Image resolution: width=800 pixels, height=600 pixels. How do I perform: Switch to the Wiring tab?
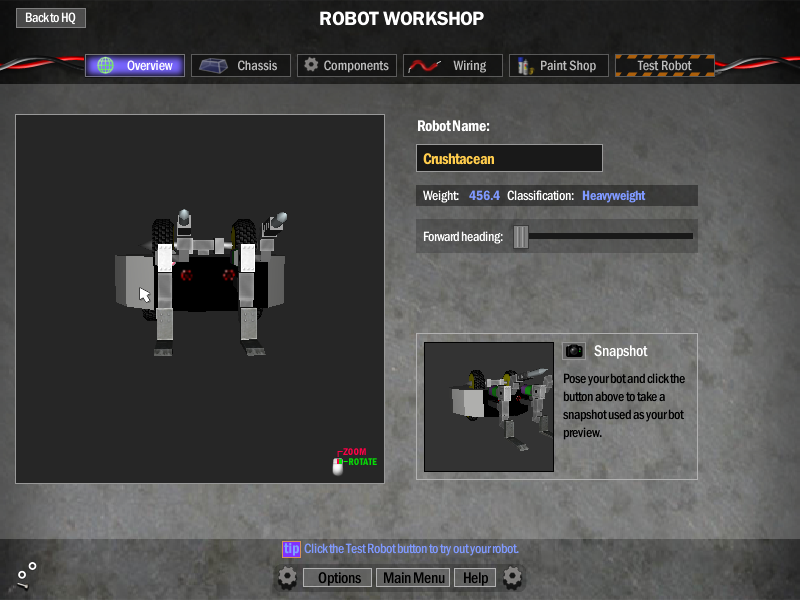coord(453,66)
